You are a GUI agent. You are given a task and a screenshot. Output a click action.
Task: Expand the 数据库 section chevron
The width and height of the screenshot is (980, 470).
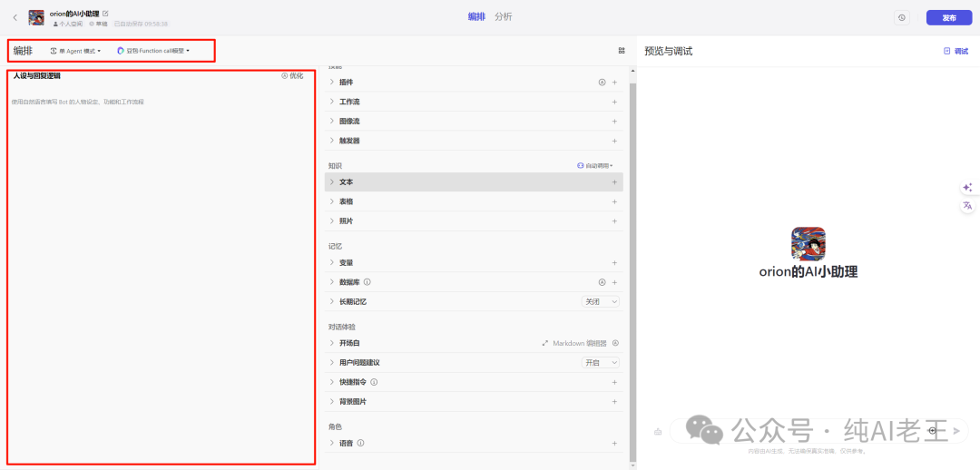[332, 282]
